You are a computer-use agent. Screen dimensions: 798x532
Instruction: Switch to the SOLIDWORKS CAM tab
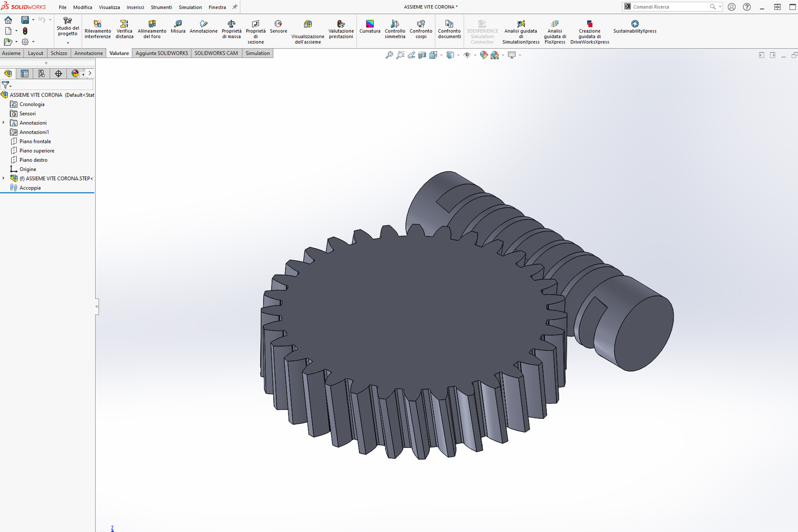(216, 53)
